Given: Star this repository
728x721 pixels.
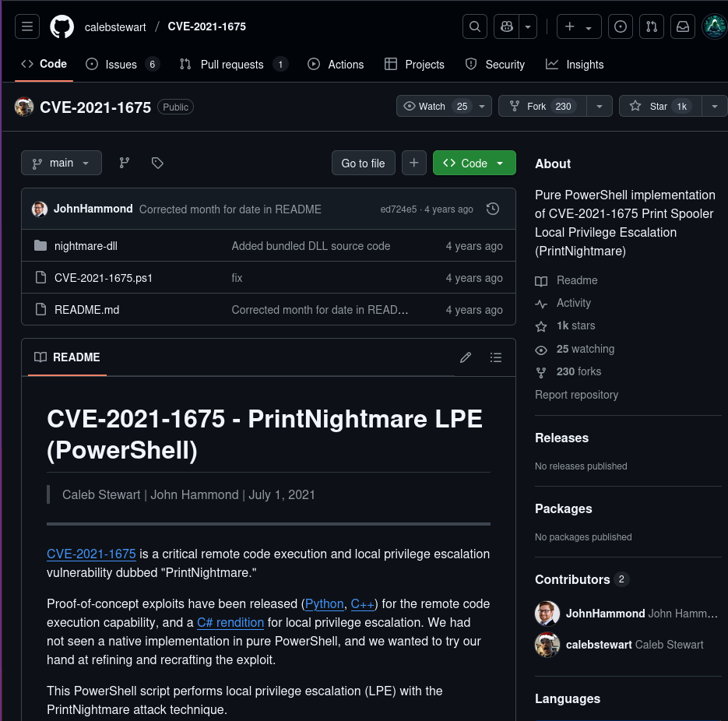Looking at the screenshot, I should coord(660,107).
